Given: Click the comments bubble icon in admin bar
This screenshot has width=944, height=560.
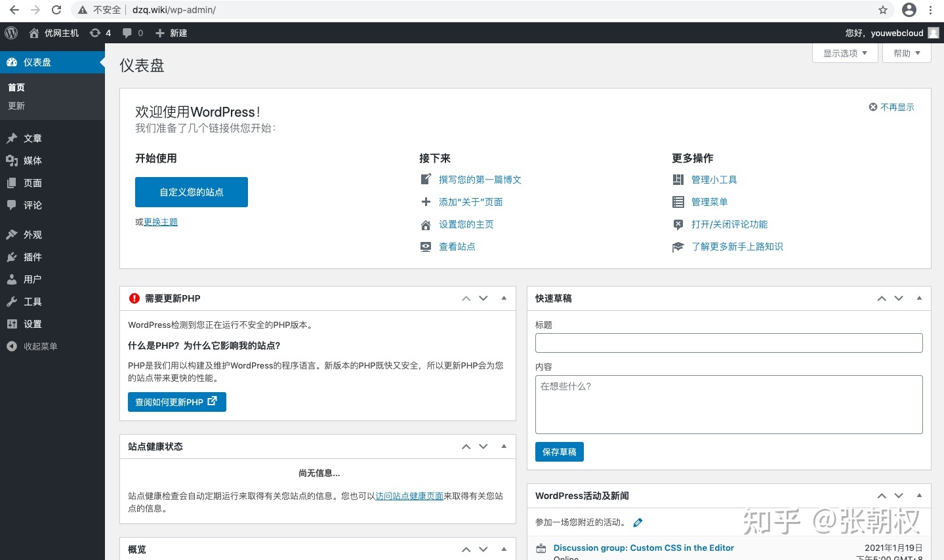Looking at the screenshot, I should pyautogui.click(x=127, y=33).
